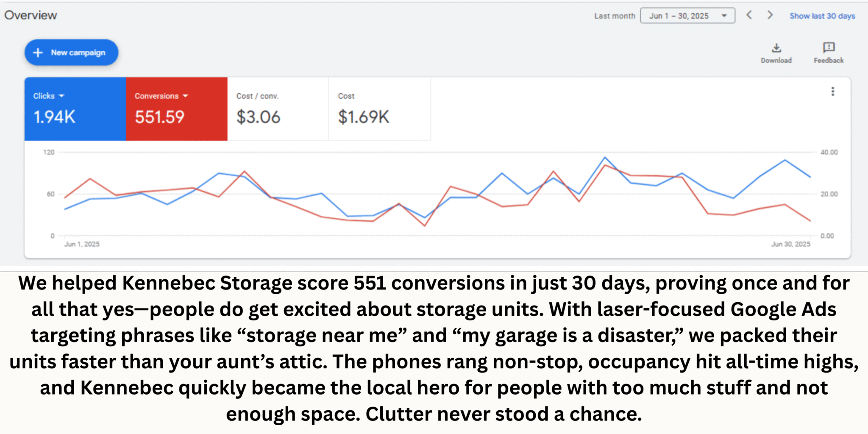Click the New campaign button
Viewport: 868px width, 434px height.
coord(71,53)
